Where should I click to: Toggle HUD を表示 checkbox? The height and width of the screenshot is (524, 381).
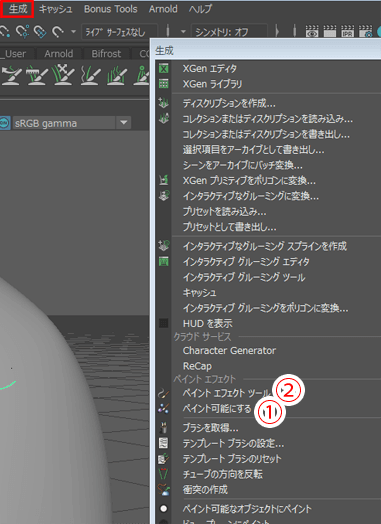point(163,323)
